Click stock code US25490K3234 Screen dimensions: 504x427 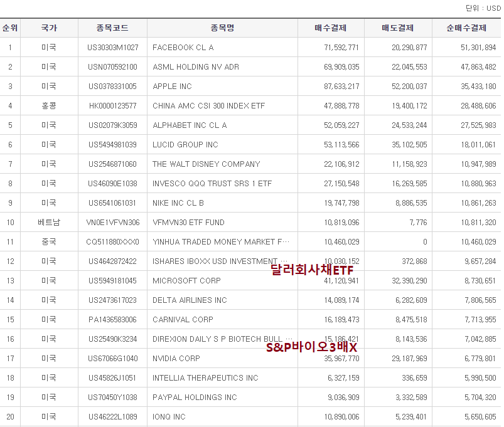click(112, 339)
